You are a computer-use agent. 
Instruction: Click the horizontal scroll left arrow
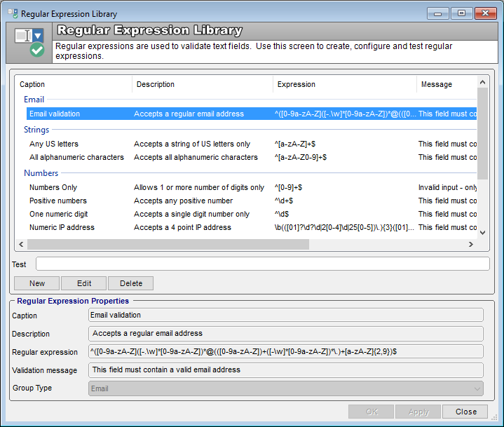point(21,245)
